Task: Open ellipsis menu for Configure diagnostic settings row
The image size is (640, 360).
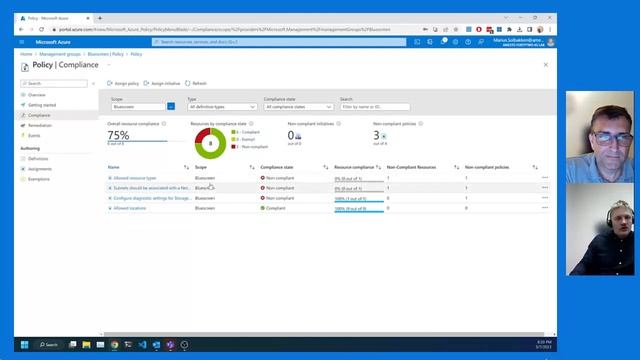Action: (x=545, y=198)
